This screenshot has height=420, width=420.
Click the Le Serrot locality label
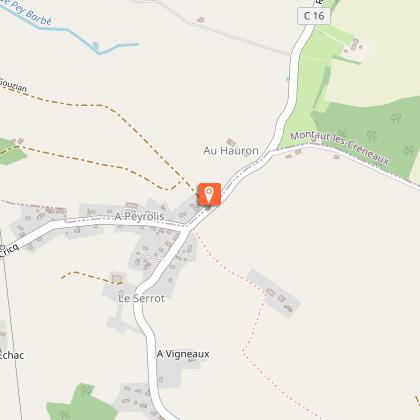tap(141, 298)
